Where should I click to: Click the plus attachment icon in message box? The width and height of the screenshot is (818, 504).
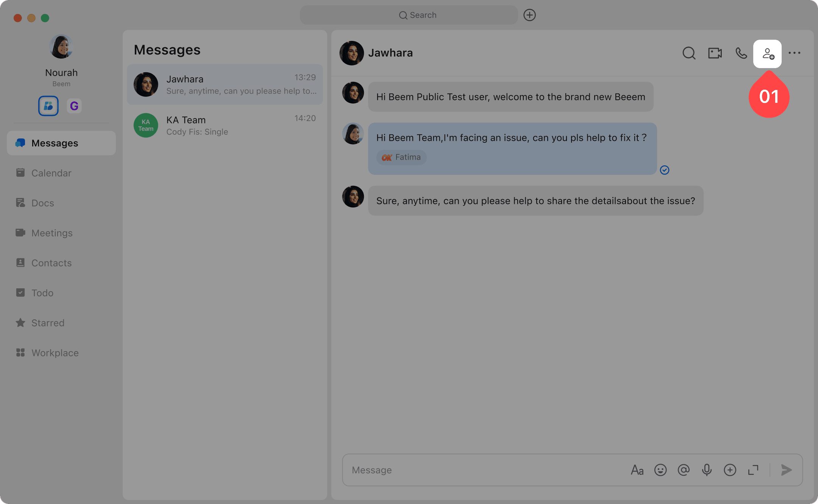730,470
